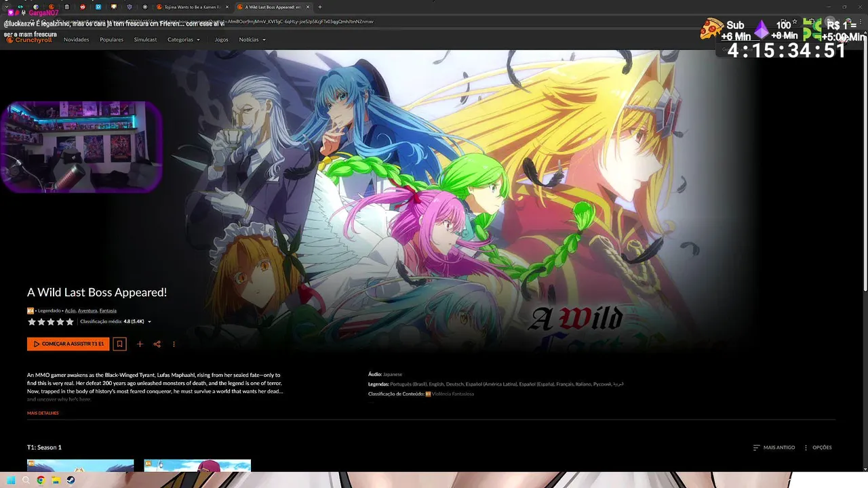This screenshot has height=488, width=868.
Task: Open Steam from the taskbar
Action: (71, 480)
